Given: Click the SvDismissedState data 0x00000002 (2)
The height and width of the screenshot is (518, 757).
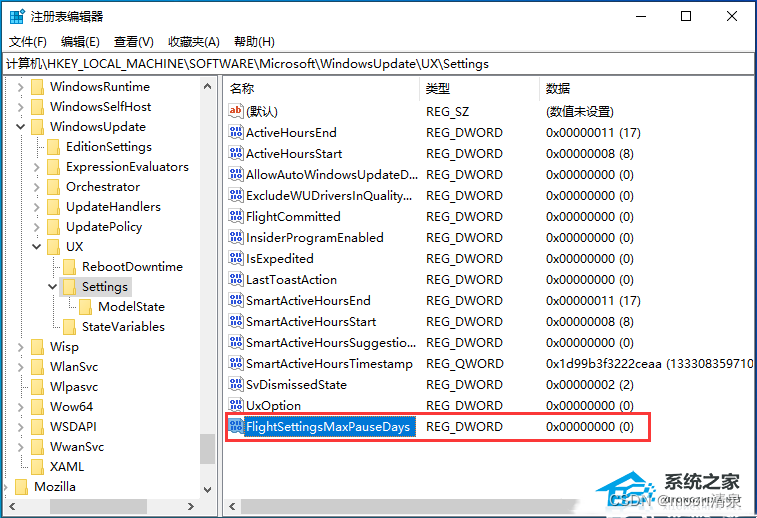Looking at the screenshot, I should click(x=589, y=385).
